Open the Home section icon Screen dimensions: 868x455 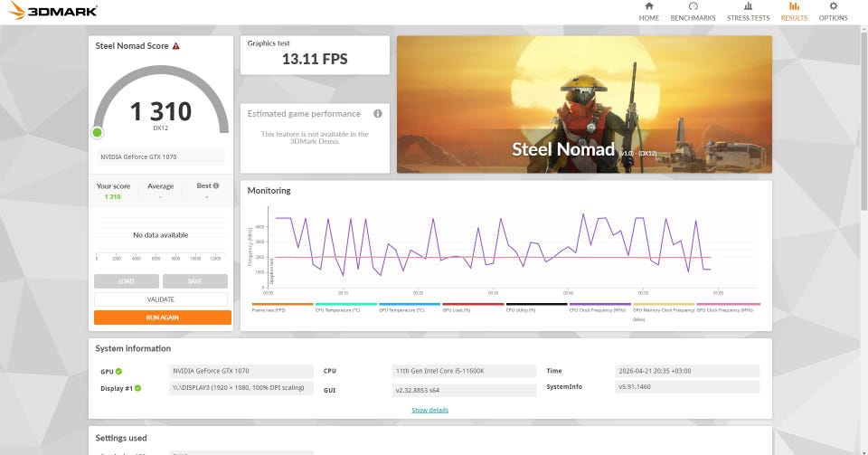[x=649, y=6]
